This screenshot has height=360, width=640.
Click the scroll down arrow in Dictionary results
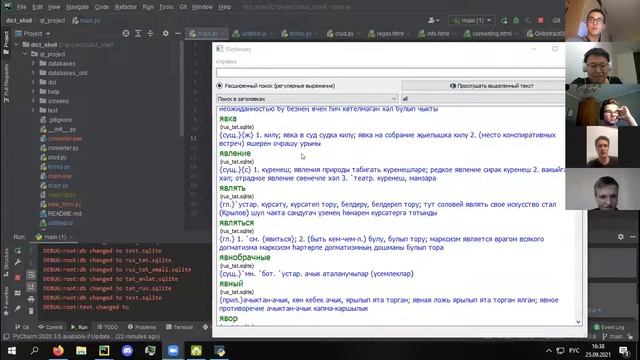click(x=578, y=322)
